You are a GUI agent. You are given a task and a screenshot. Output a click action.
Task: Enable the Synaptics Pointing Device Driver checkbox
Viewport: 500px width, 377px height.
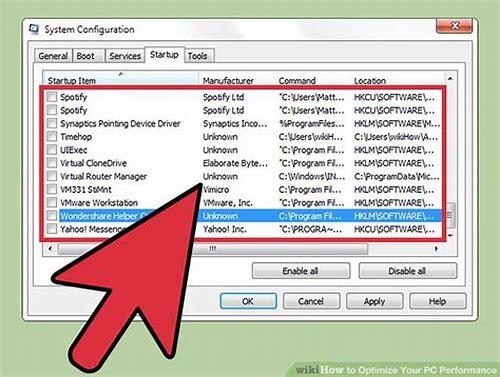[x=52, y=123]
